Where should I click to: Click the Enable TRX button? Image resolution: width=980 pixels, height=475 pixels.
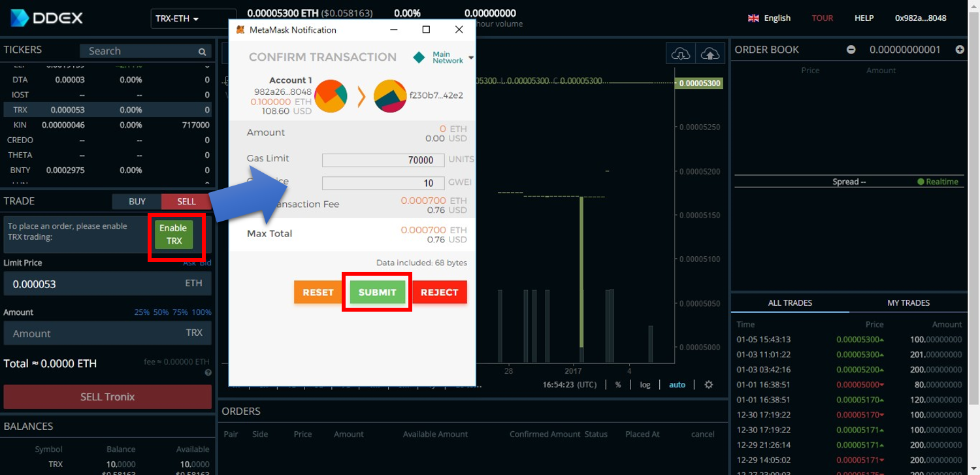coord(174,235)
